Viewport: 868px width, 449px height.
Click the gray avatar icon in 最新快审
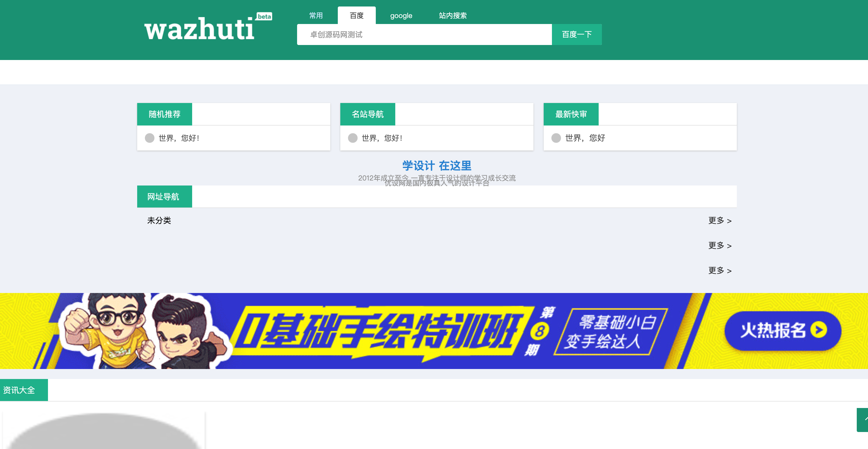tap(556, 138)
